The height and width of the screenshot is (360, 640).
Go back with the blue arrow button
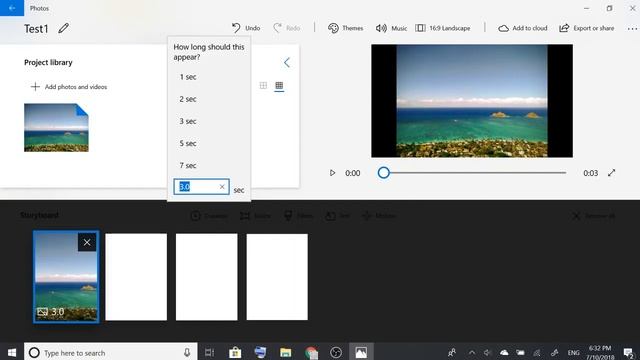(x=12, y=8)
